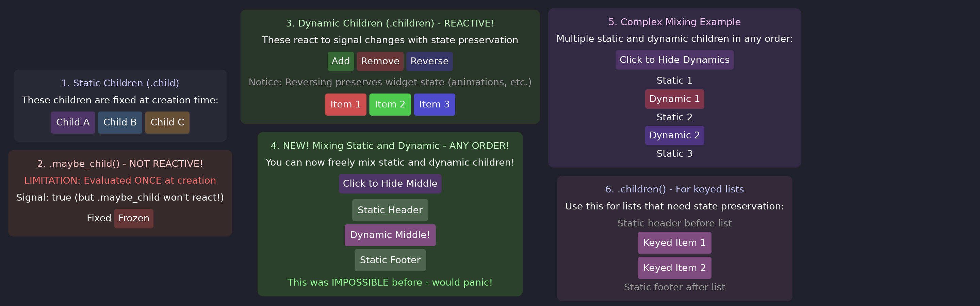Click the Frozen button
Image resolution: width=980 pixels, height=306 pixels.
coord(133,218)
